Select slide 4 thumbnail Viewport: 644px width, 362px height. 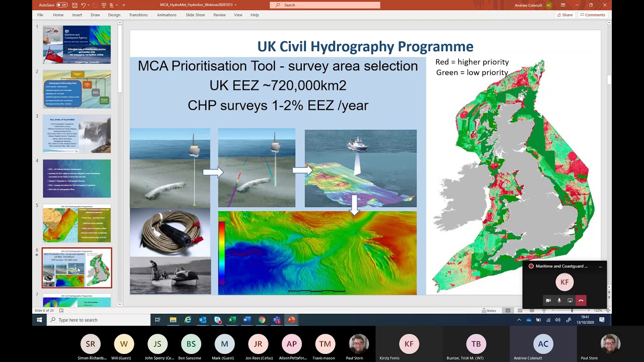76,178
